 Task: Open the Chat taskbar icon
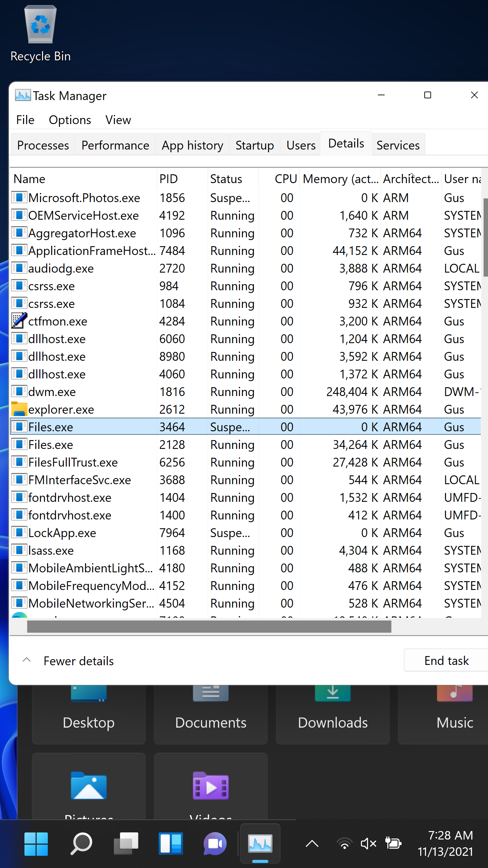click(215, 844)
